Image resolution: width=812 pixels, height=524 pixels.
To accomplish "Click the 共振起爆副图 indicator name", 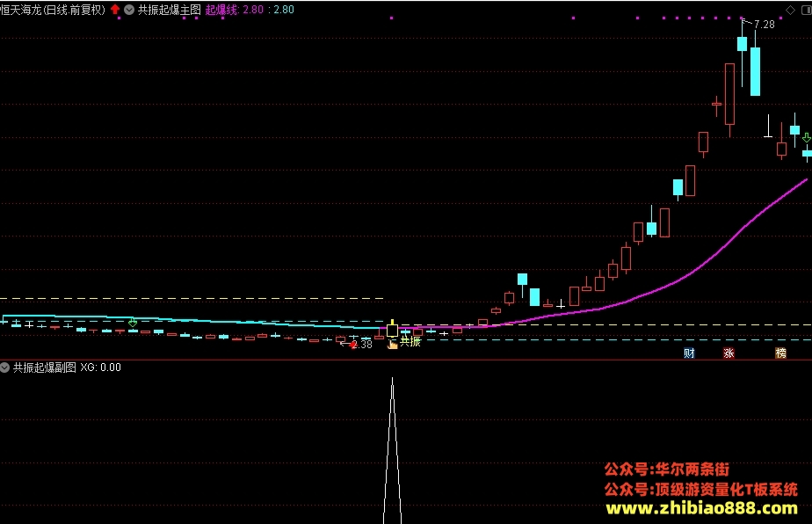I will coord(45,368).
